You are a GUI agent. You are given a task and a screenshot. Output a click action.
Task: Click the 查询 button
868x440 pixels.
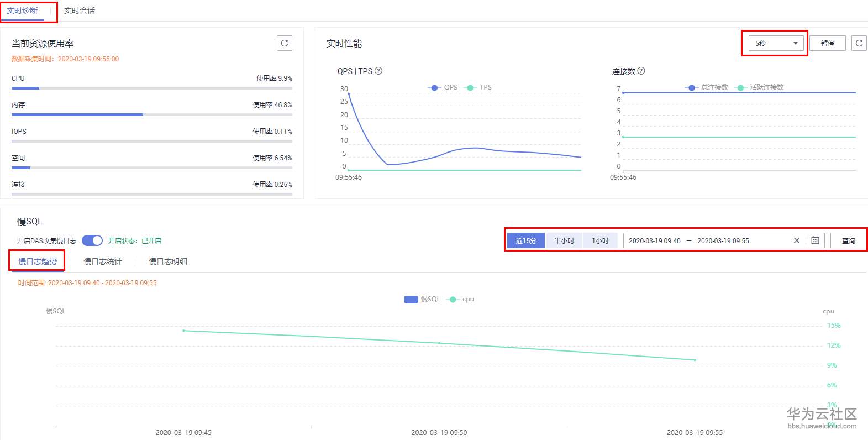[849, 240]
